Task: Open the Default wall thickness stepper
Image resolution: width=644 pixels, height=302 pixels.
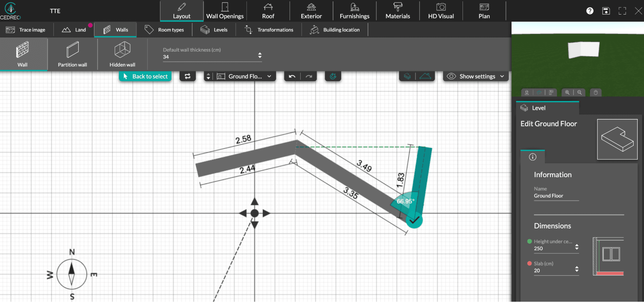Action: pyautogui.click(x=259, y=54)
